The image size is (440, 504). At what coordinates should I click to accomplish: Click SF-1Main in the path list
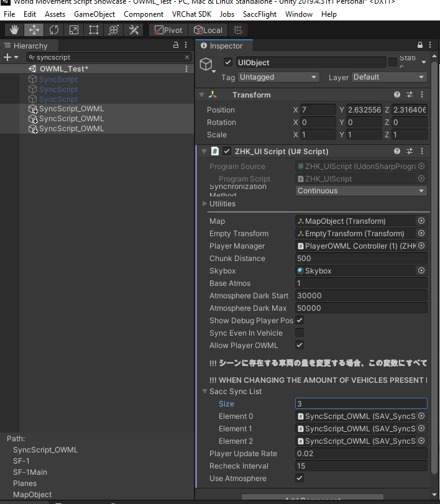coord(30,472)
